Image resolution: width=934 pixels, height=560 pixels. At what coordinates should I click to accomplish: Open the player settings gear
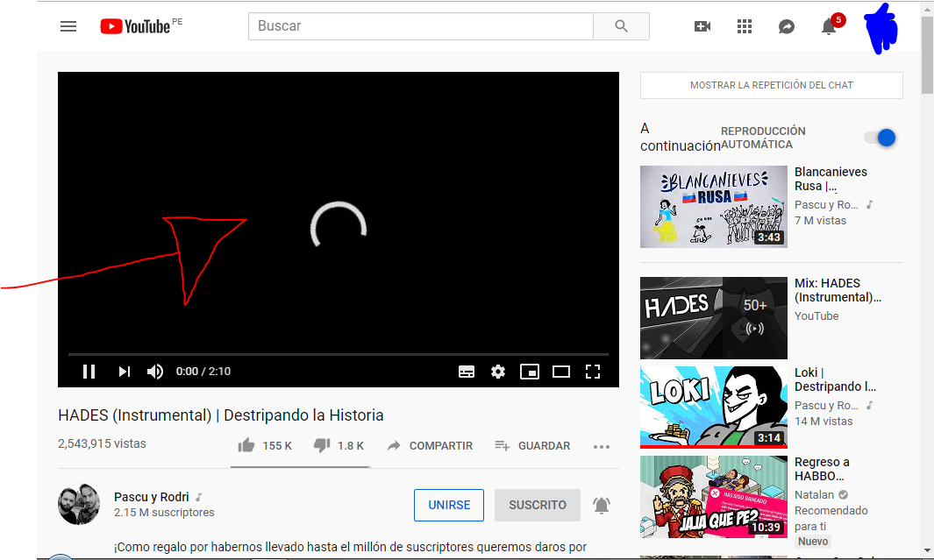coord(498,372)
